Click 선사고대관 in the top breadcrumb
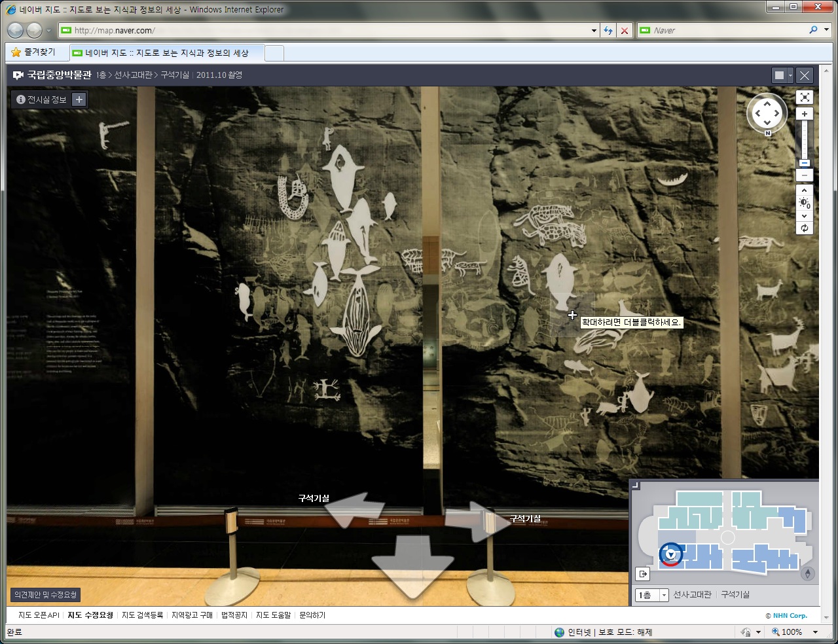 tap(133, 75)
